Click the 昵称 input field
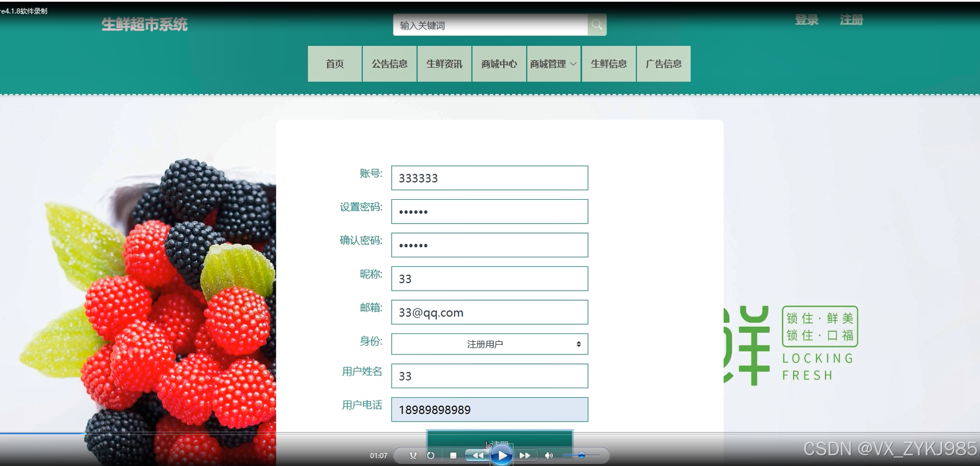 click(x=490, y=279)
